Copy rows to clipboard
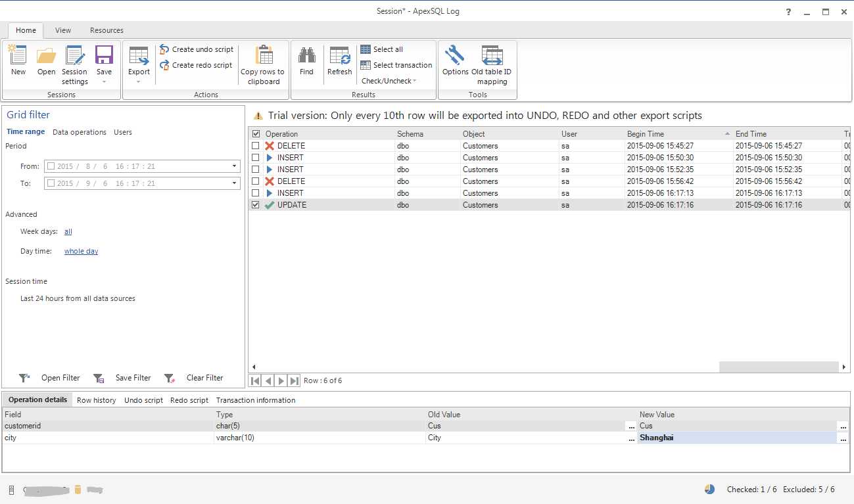The width and height of the screenshot is (854, 504). (x=263, y=64)
